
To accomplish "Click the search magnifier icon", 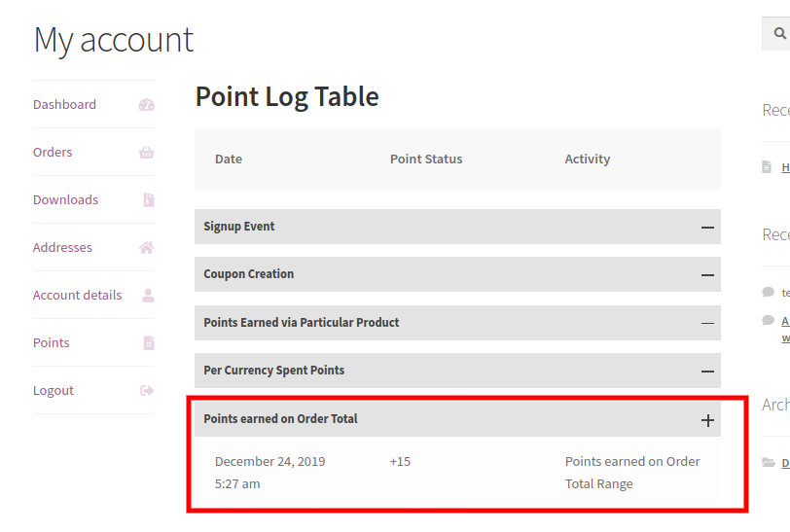I will pos(780,33).
